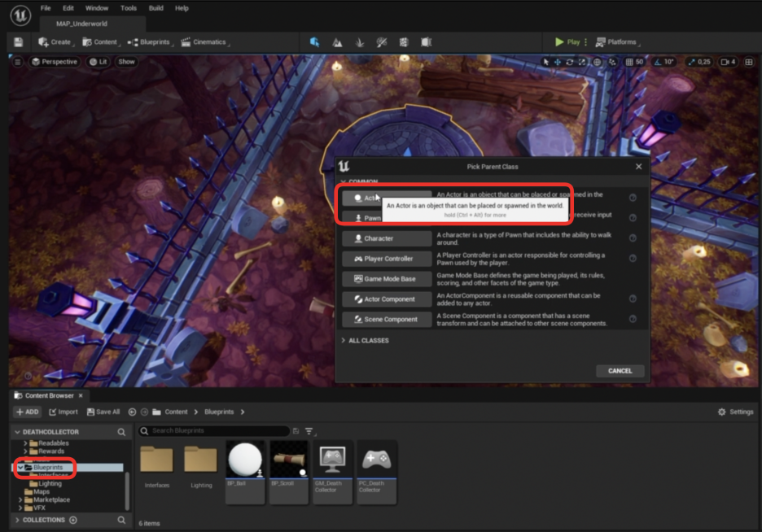Open the Window menu
This screenshot has height=532, width=762.
tap(97, 8)
